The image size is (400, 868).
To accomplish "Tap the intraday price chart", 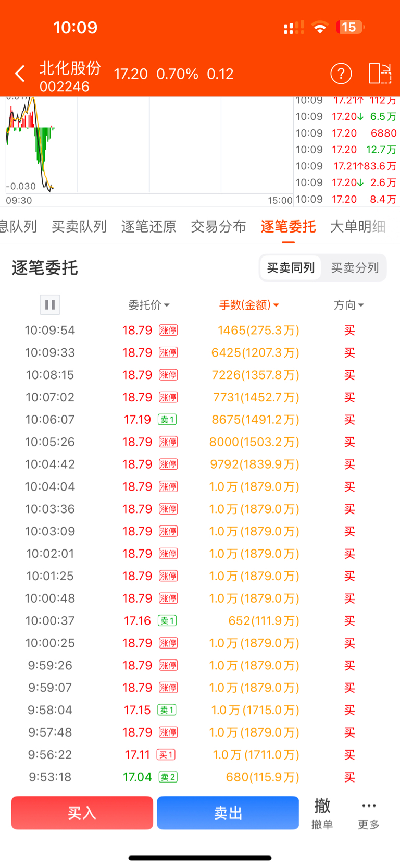I will [148, 145].
